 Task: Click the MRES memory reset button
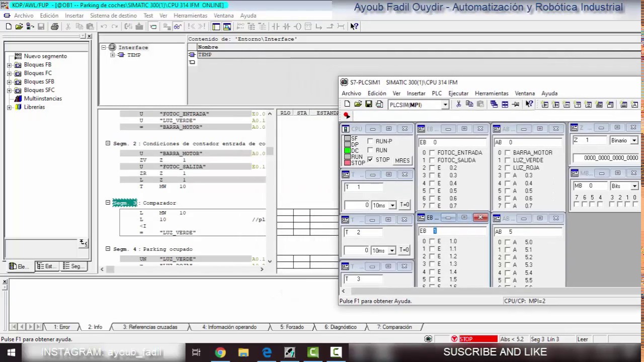pos(402,160)
